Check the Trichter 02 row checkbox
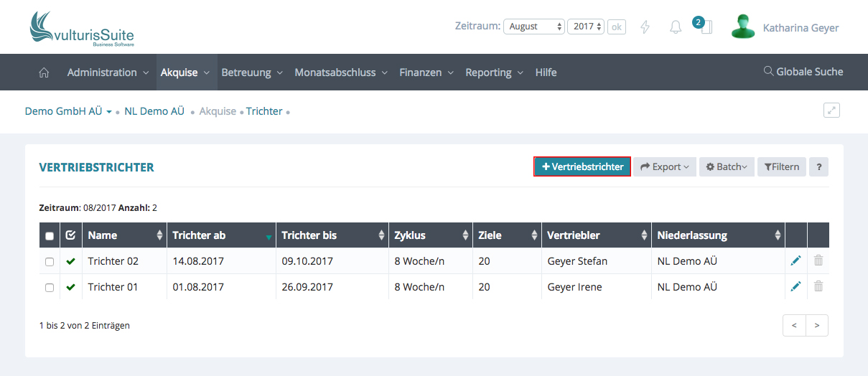 50,262
